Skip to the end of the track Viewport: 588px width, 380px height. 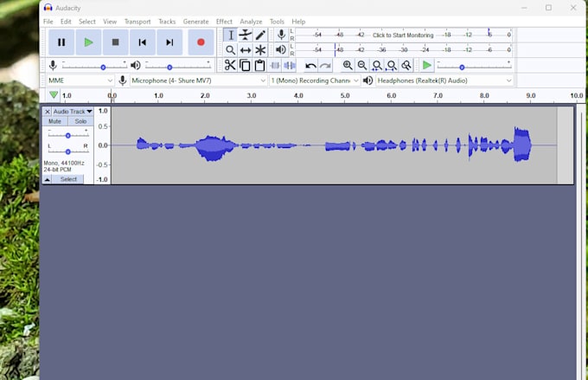tap(169, 42)
